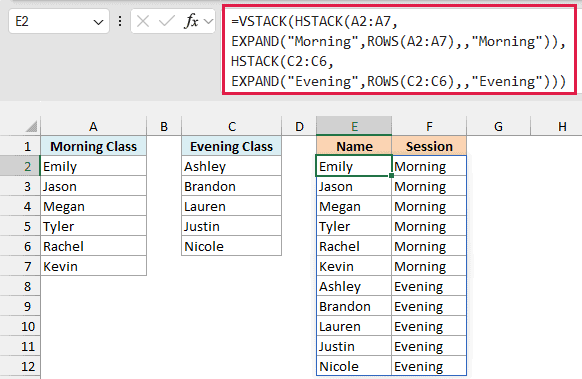This screenshot has width=582, height=379.
Task: Select cell A4 containing Megan
Action: point(94,206)
